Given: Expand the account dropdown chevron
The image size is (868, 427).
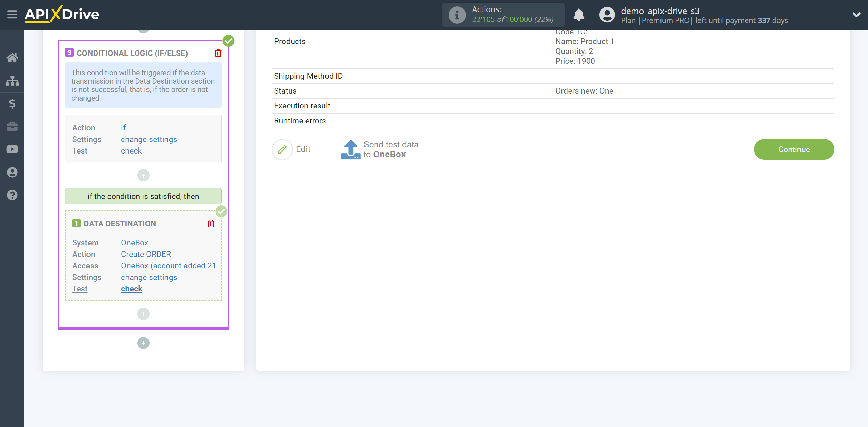Looking at the screenshot, I should point(856,15).
